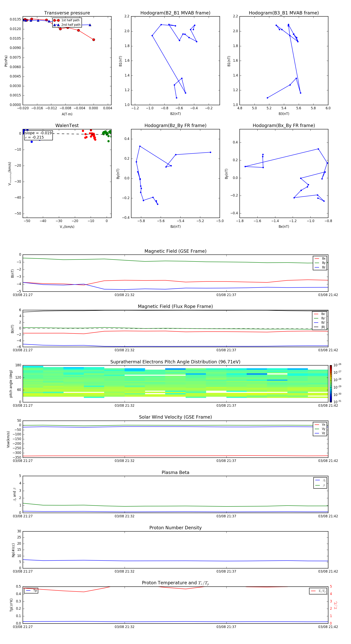Click the 'Vy' entry in velocity legend

(320, 429)
